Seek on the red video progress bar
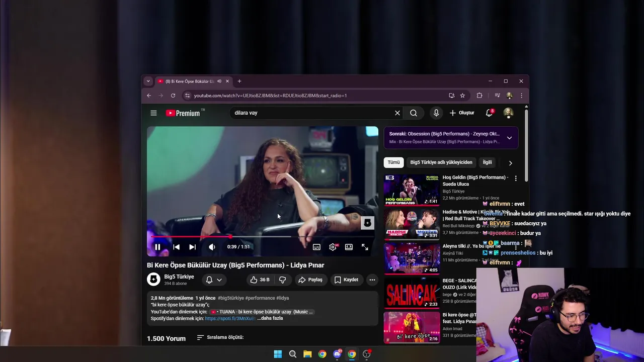 pyautogui.click(x=263, y=236)
